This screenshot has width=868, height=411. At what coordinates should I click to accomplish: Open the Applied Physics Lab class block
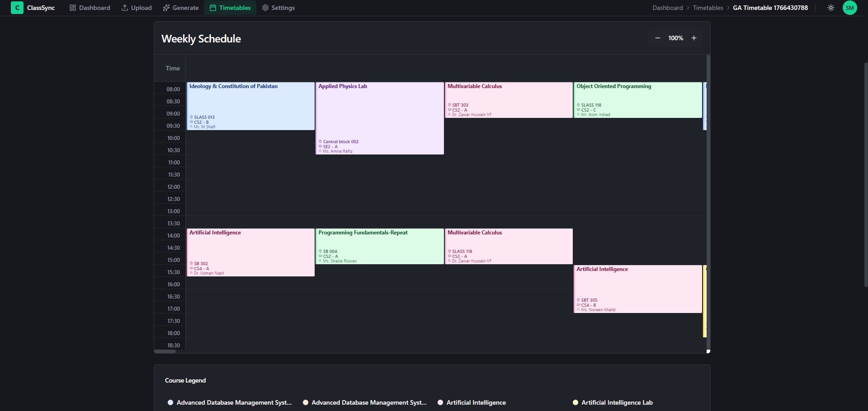pos(380,118)
